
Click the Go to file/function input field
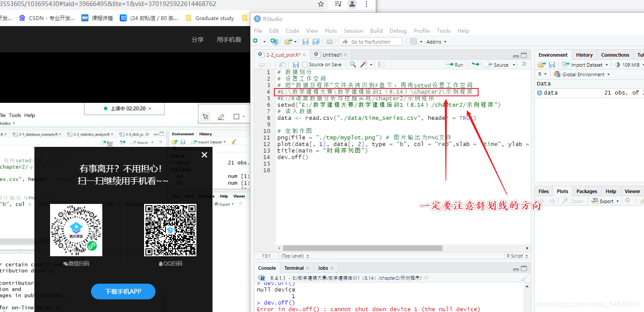(371, 42)
